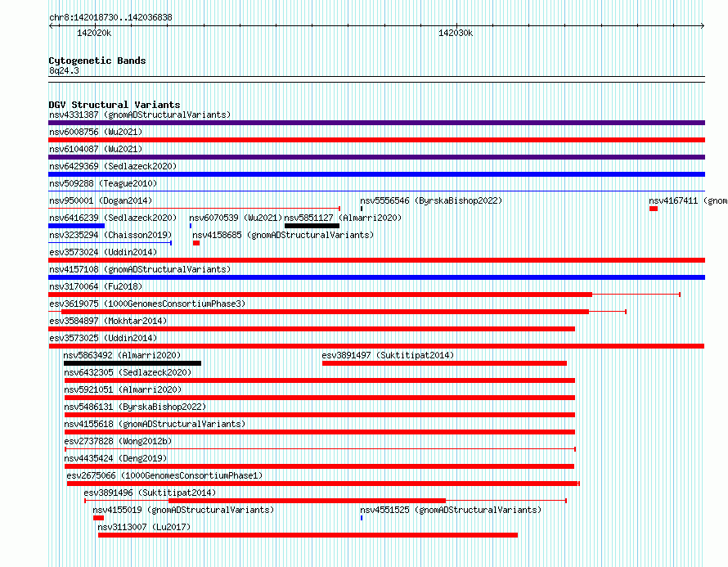728x567 pixels.
Task: Click the small red block under nsv4167411
Action: pos(654,209)
